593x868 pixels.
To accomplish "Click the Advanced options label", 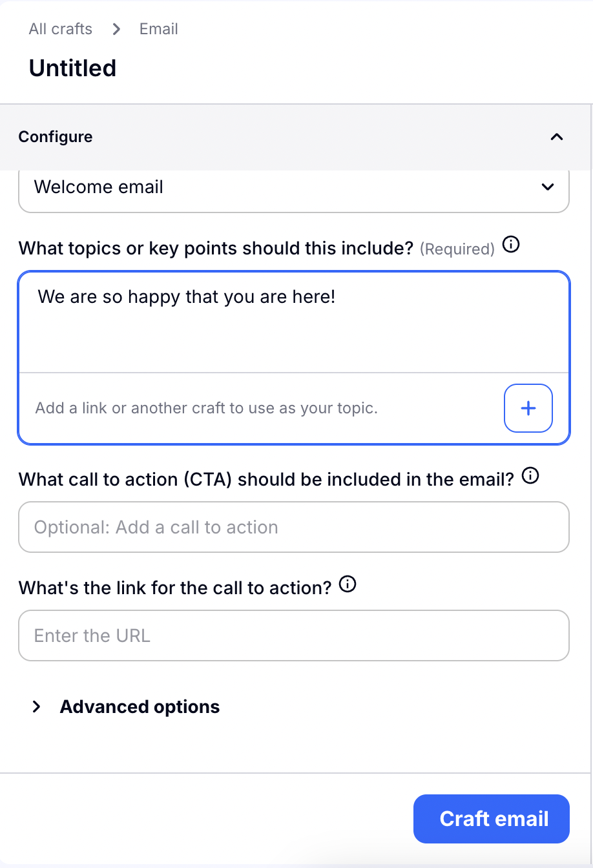I will click(140, 707).
